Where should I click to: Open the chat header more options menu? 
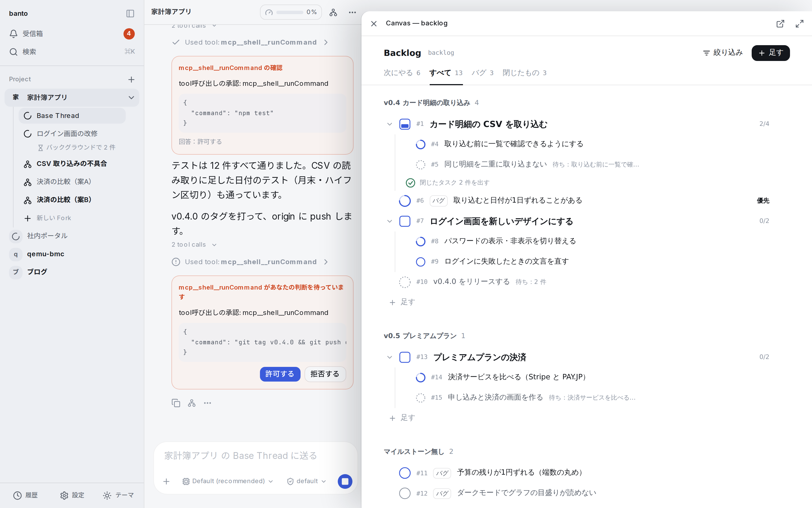352,12
